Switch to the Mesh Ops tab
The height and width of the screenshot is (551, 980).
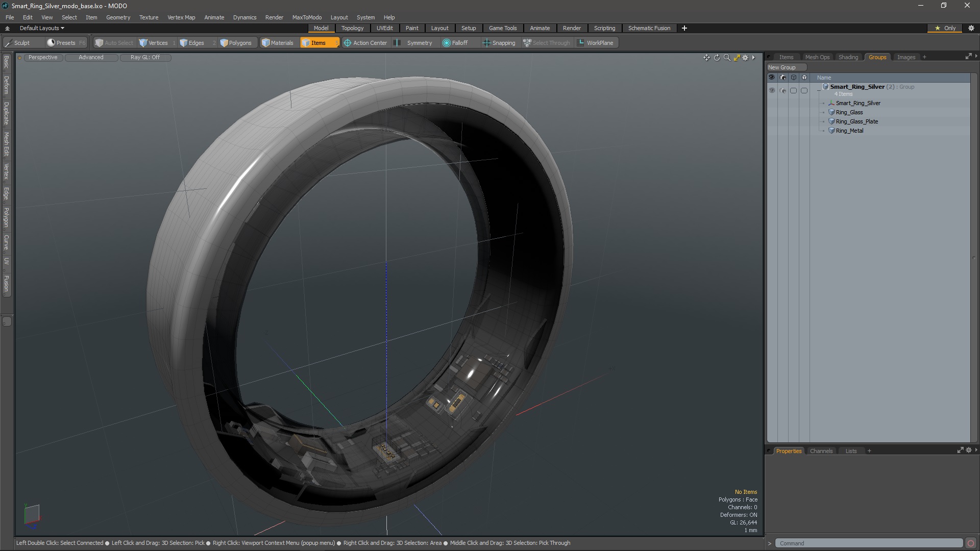[817, 57]
